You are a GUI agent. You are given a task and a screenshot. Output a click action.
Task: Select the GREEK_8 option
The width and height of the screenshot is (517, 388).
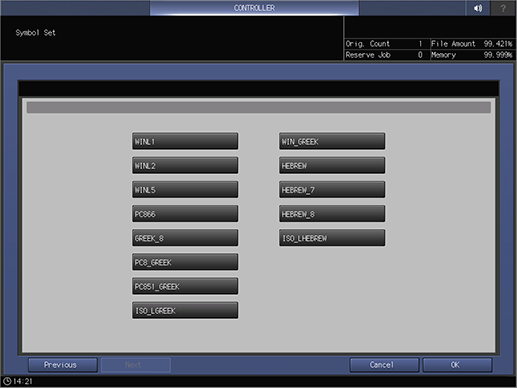[185, 238]
